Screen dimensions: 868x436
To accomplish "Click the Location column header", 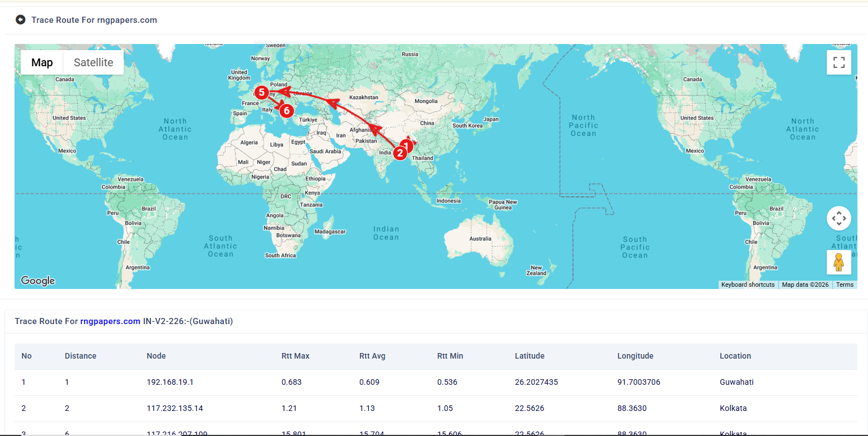I will click(x=735, y=356).
